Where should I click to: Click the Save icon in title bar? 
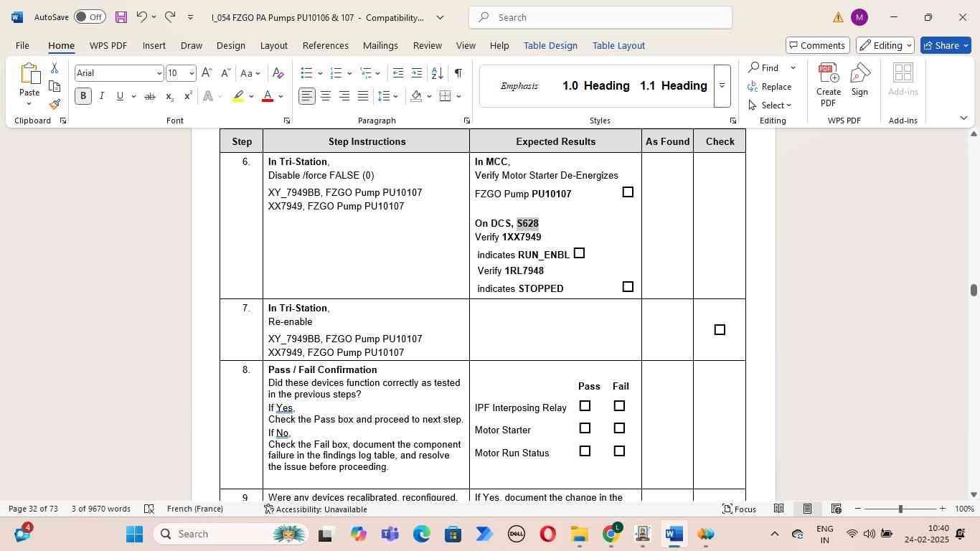coord(121,17)
